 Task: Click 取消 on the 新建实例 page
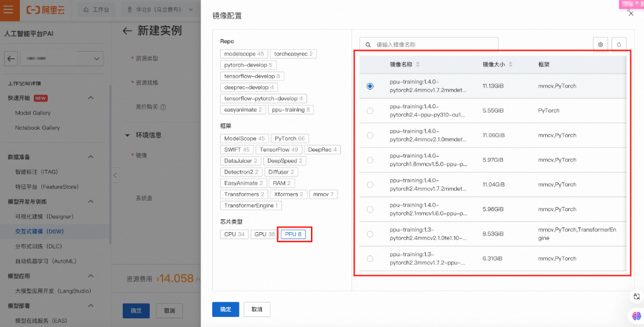coord(170,310)
